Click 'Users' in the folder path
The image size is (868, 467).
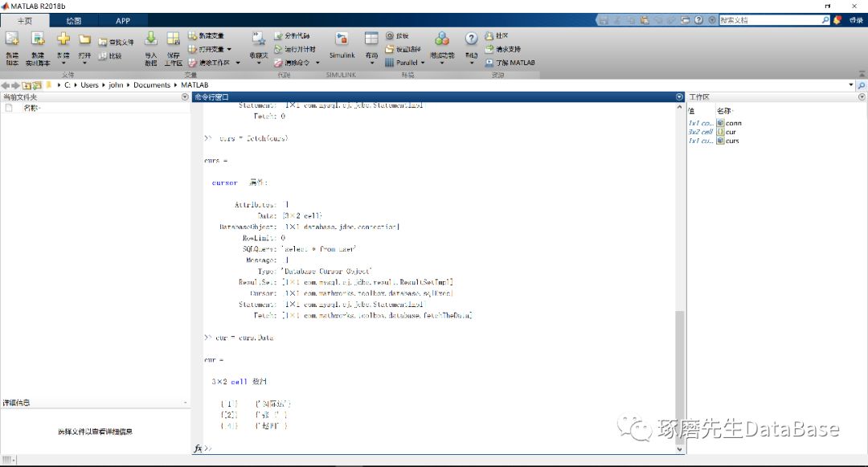pos(89,85)
